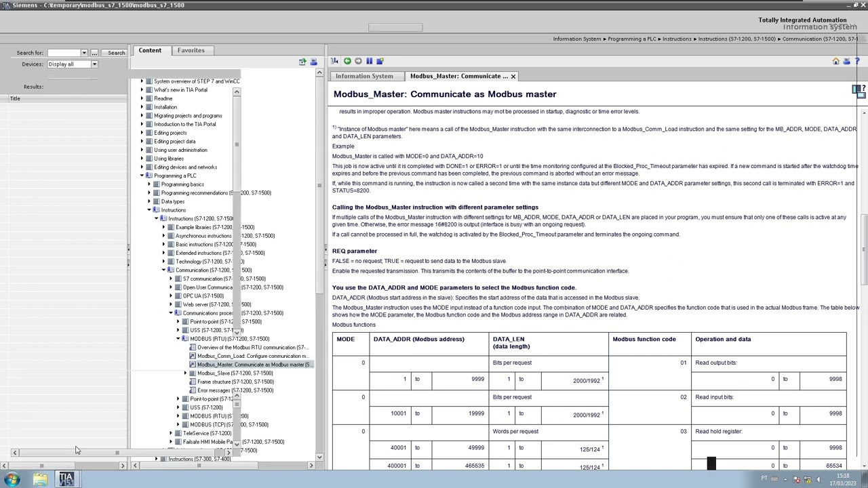Expand the Modbus_Slave tree node
This screenshot has width=868, height=488.
pos(185,373)
